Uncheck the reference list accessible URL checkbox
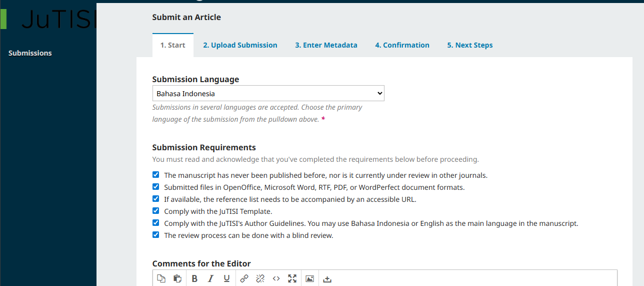Viewport: 644px width, 286px height. 156,199
